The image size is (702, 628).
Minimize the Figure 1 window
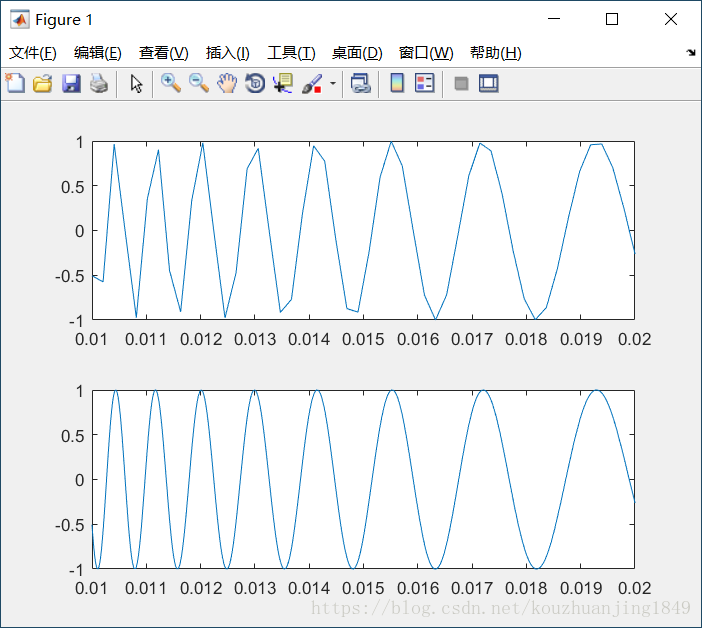pyautogui.click(x=554, y=19)
